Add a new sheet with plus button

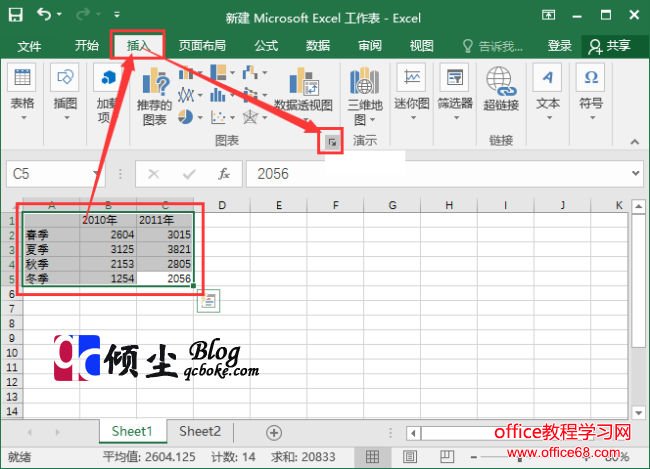tap(274, 433)
